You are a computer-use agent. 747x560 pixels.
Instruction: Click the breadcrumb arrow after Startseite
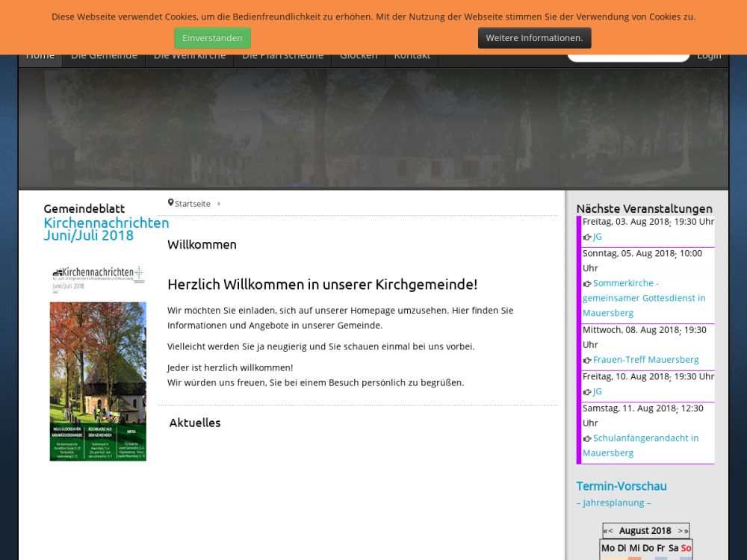[x=219, y=204]
